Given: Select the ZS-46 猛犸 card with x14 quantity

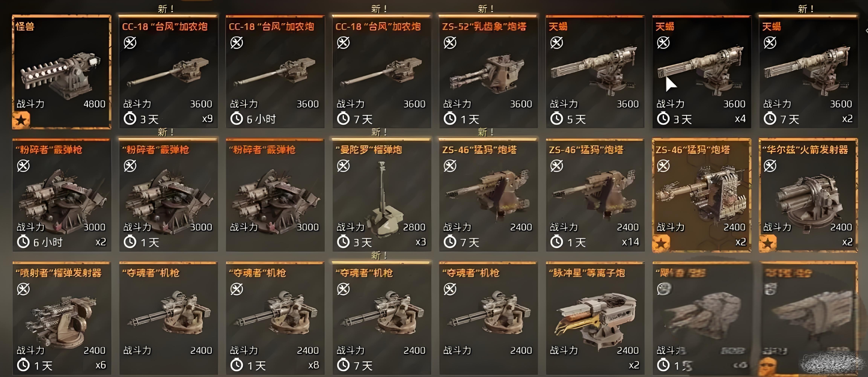Looking at the screenshot, I should pos(595,195).
